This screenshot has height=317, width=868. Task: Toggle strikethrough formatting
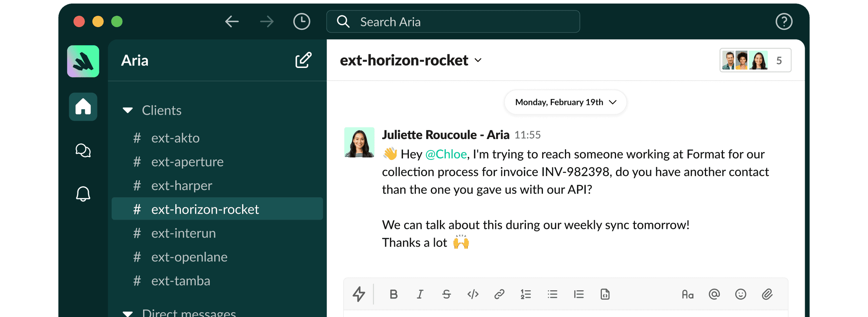446,294
